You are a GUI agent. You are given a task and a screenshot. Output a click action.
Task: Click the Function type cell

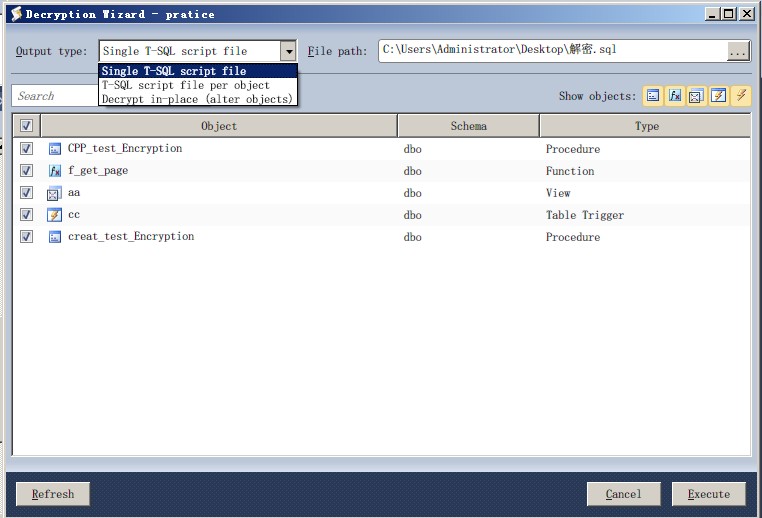570,171
